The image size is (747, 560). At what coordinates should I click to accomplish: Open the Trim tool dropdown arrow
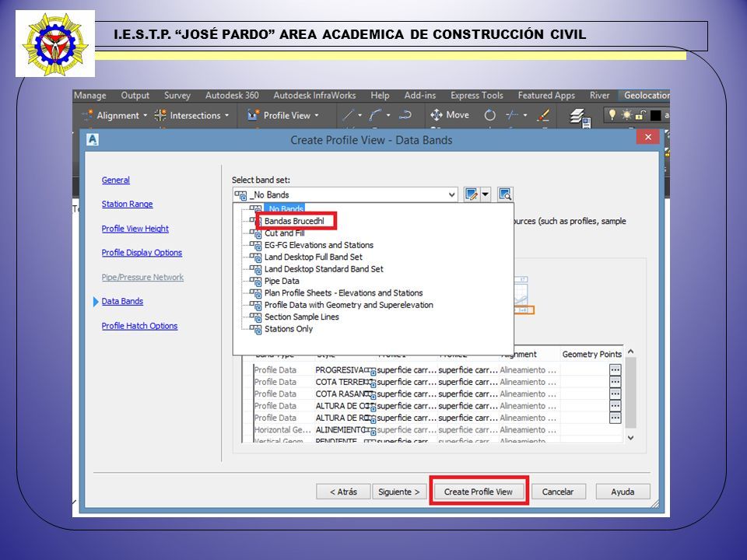click(525, 115)
